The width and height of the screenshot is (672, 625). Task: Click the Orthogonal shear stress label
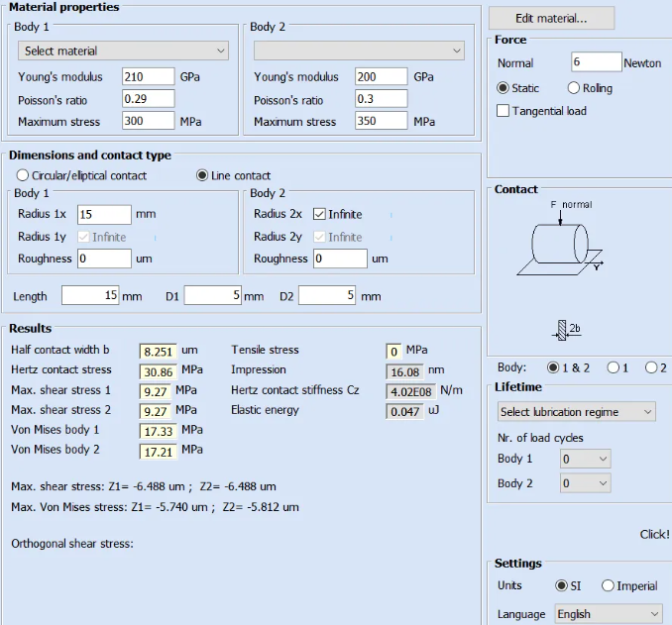(x=72, y=544)
